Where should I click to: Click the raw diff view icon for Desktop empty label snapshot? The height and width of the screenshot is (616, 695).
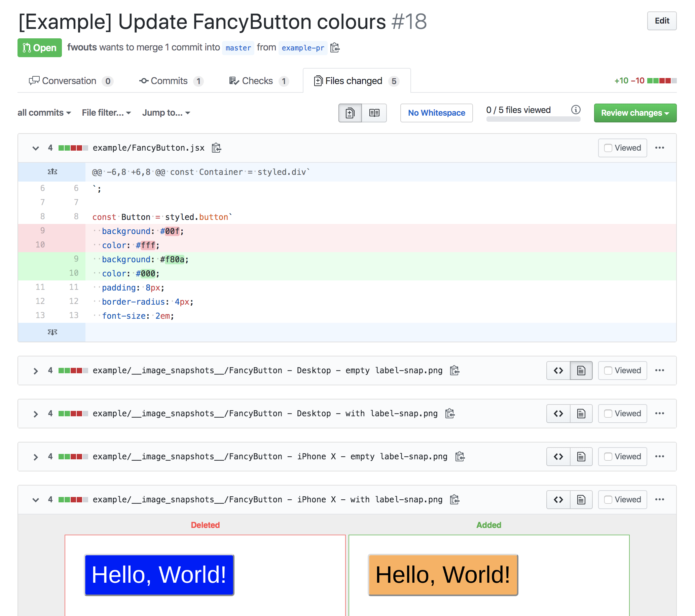click(x=557, y=371)
